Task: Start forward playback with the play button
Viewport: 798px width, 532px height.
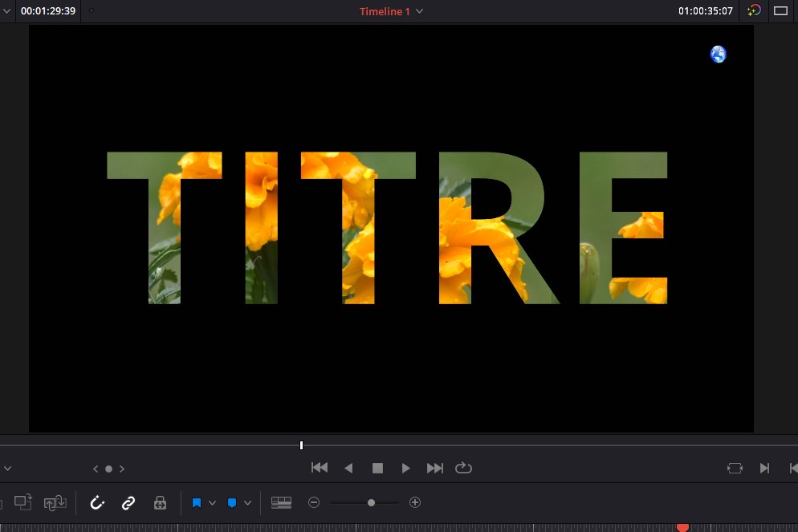Action: tap(406, 468)
